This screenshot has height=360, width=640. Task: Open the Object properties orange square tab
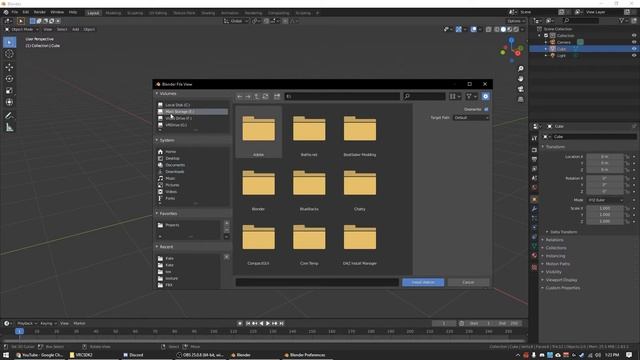pos(534,200)
